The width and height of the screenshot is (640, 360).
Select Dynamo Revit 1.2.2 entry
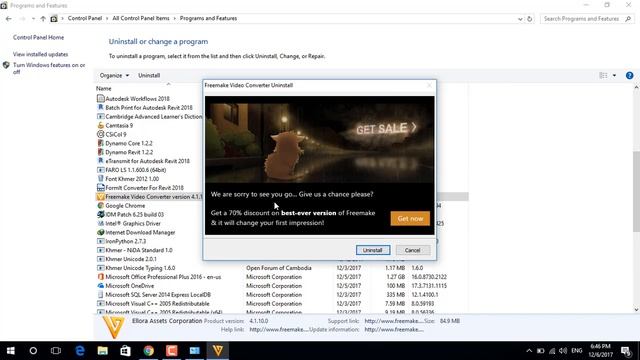point(129,152)
